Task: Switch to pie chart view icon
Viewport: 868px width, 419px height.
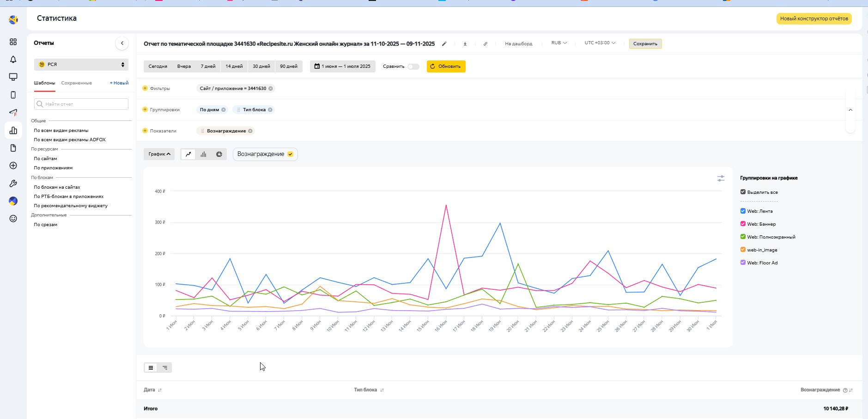Action: (x=219, y=154)
